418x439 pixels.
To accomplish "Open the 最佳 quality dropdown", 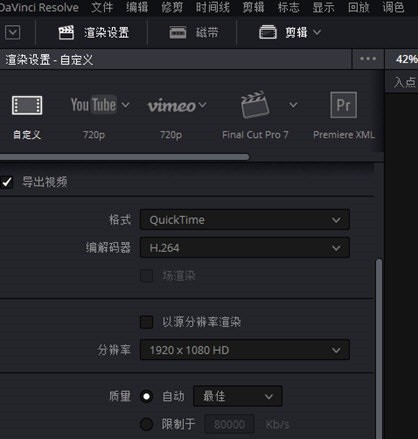I will click(x=238, y=396).
